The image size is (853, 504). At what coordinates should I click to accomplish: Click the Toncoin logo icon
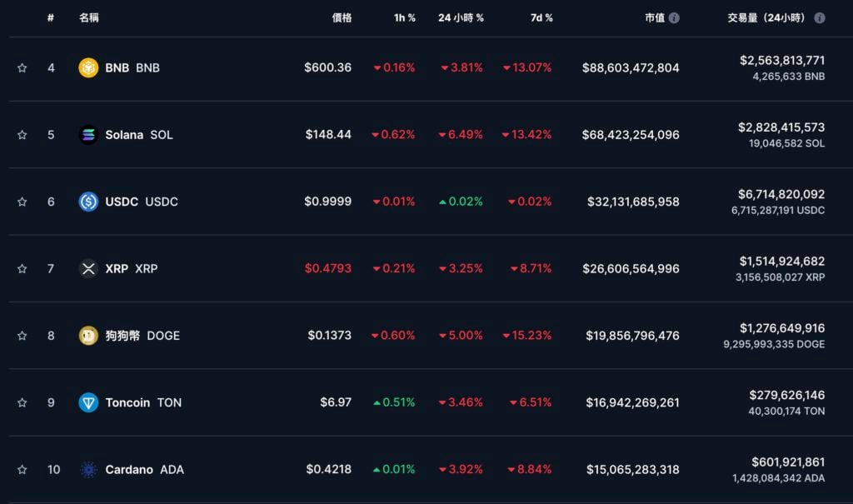88,402
